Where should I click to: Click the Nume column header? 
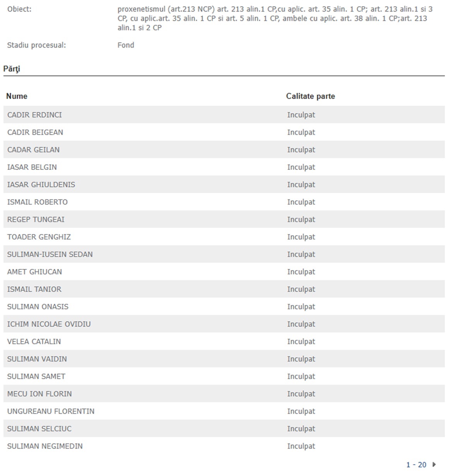pyautogui.click(x=17, y=96)
